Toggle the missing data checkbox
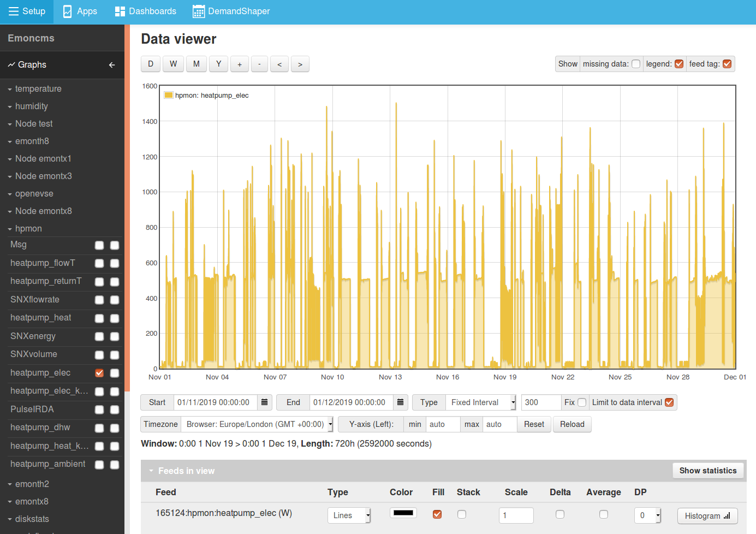The width and height of the screenshot is (756, 534). (x=636, y=64)
